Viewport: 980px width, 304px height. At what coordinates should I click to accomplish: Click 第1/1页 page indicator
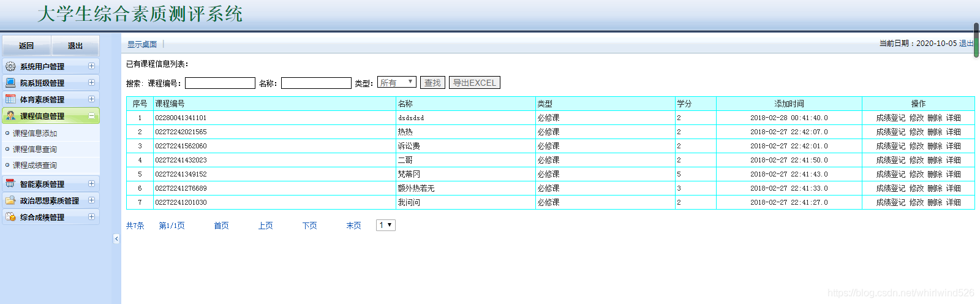171,226
